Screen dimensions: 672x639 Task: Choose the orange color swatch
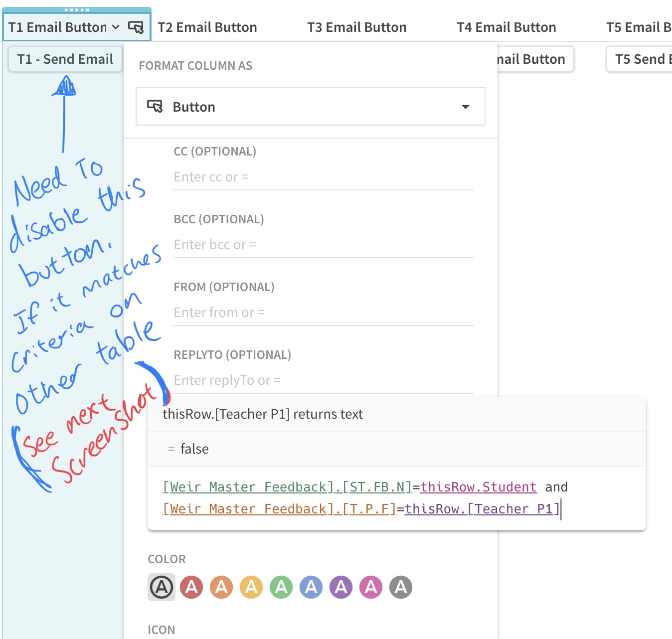tap(221, 587)
